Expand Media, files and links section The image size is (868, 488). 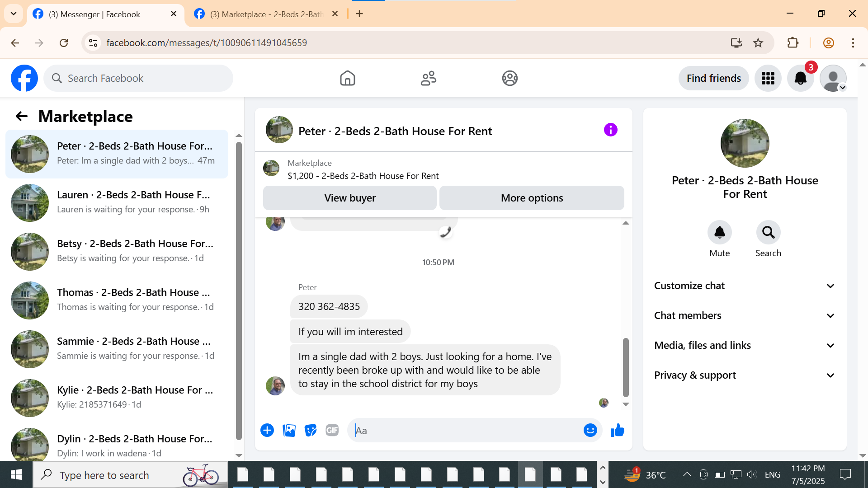pyautogui.click(x=745, y=346)
